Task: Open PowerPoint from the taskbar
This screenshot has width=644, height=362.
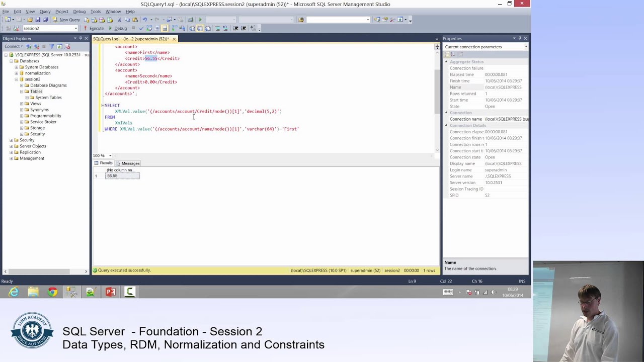Action: (x=110, y=292)
